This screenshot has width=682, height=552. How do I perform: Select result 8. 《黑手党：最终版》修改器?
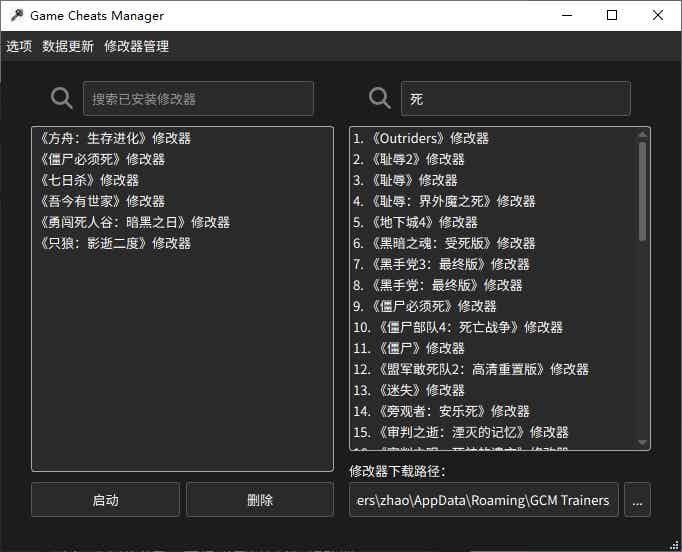494,285
